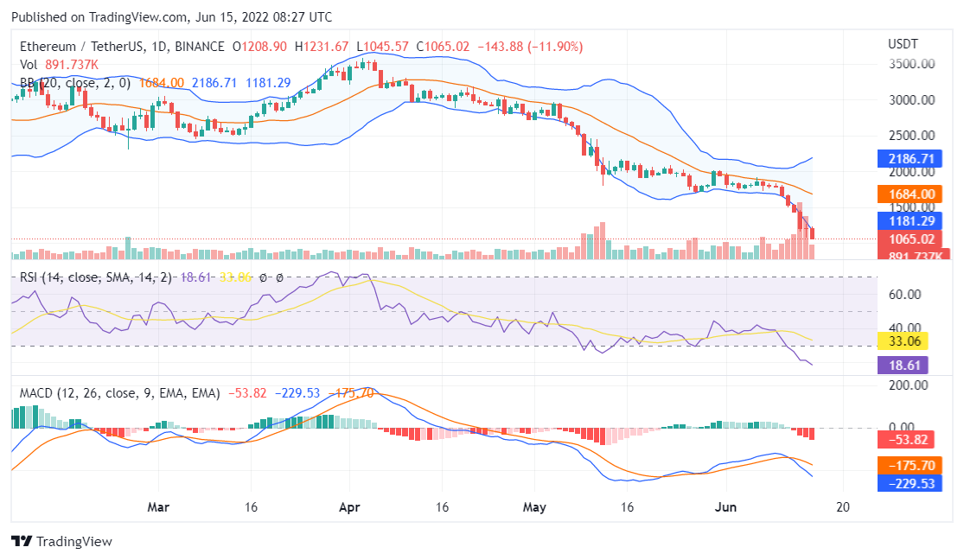
Task: Click the yellow 33.06 RSI average label
Action: click(x=903, y=340)
